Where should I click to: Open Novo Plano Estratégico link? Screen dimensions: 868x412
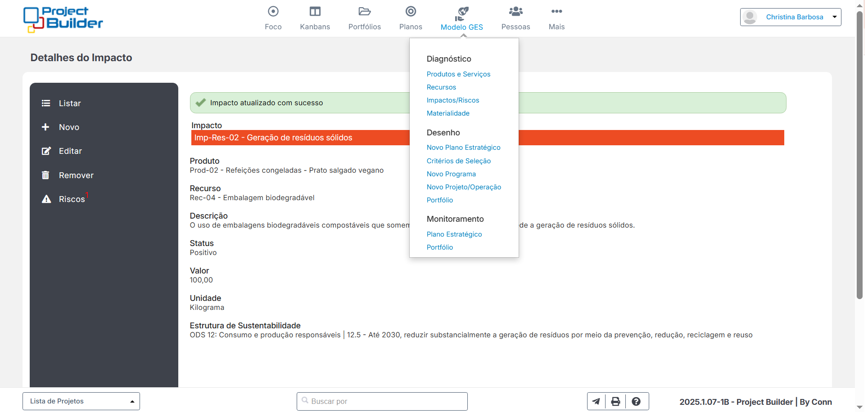click(463, 148)
